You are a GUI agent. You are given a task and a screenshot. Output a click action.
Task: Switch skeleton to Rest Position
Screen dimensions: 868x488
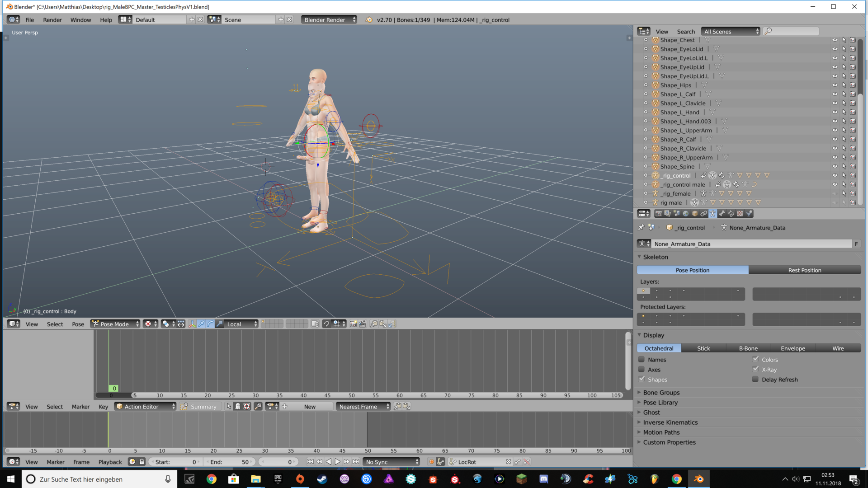pyautogui.click(x=804, y=270)
